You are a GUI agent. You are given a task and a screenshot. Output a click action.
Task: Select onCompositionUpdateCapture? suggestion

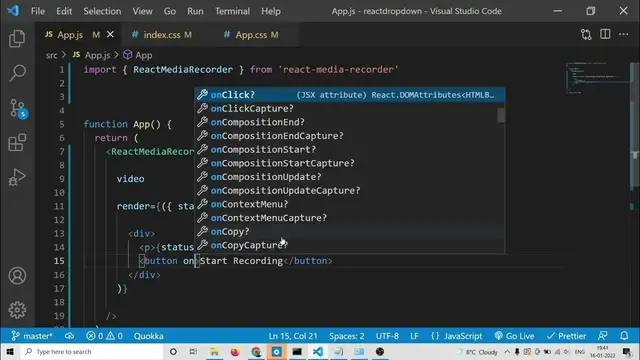point(349,191)
